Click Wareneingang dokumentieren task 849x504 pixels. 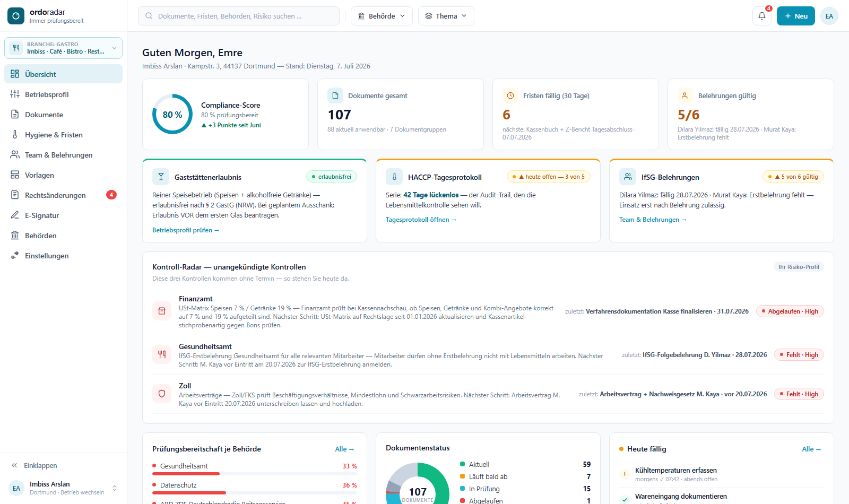(x=681, y=496)
